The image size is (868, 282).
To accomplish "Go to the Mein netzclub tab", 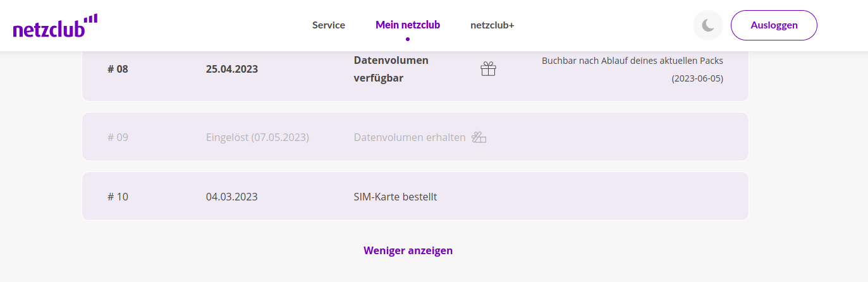I will pyautogui.click(x=408, y=25).
